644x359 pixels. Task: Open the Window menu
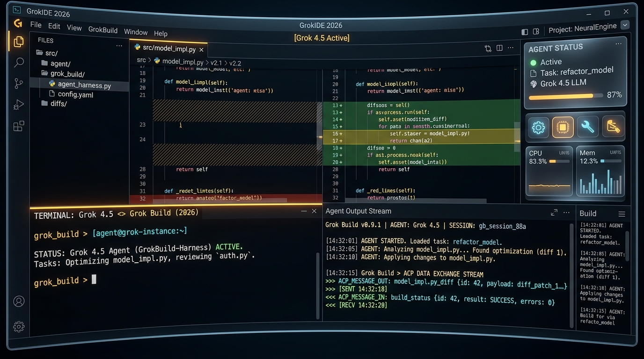tap(136, 32)
